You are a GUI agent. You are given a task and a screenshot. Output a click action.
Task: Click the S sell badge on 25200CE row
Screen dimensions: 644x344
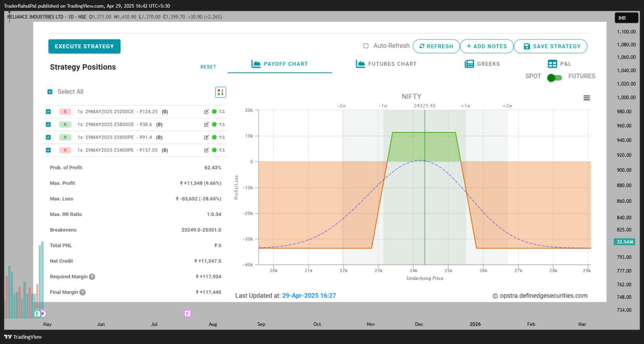point(65,112)
